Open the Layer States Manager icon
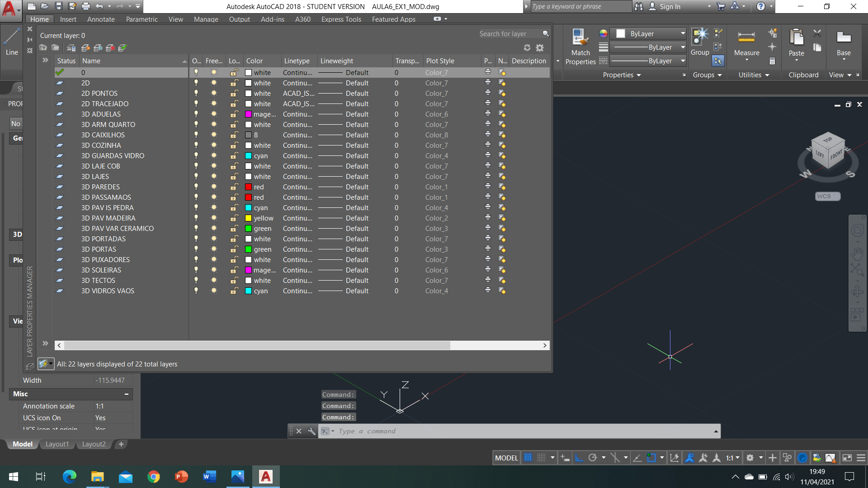Viewport: 868px width, 488px height. click(71, 47)
